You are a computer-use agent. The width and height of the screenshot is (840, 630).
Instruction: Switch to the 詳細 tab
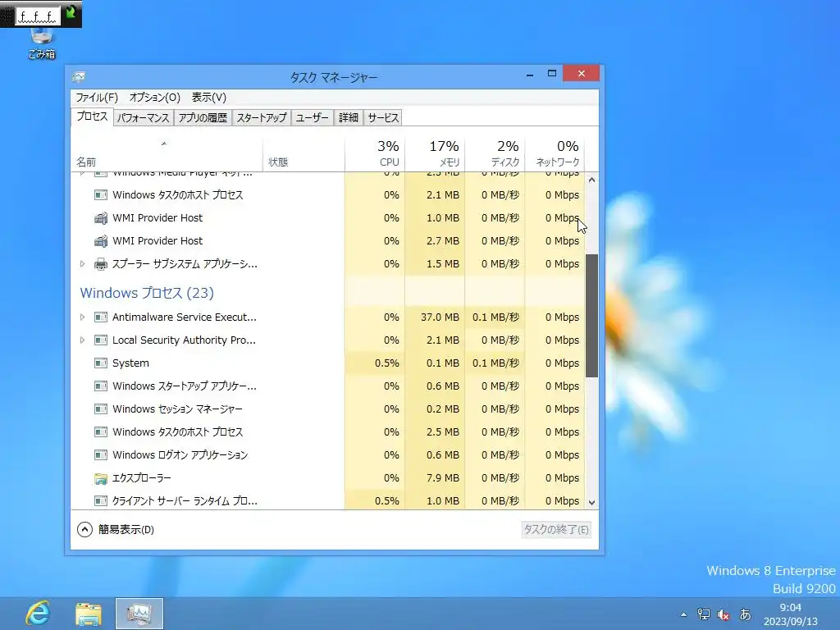pos(348,118)
